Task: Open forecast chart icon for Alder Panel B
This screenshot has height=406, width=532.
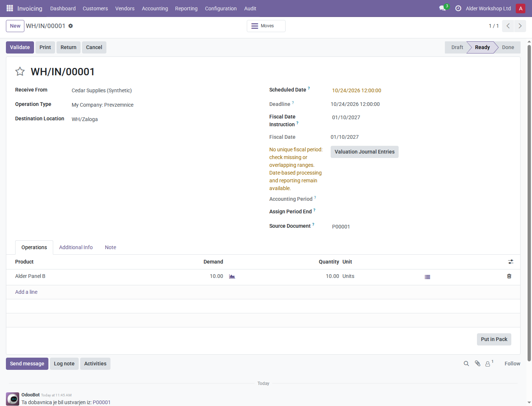Action: pos(232,276)
